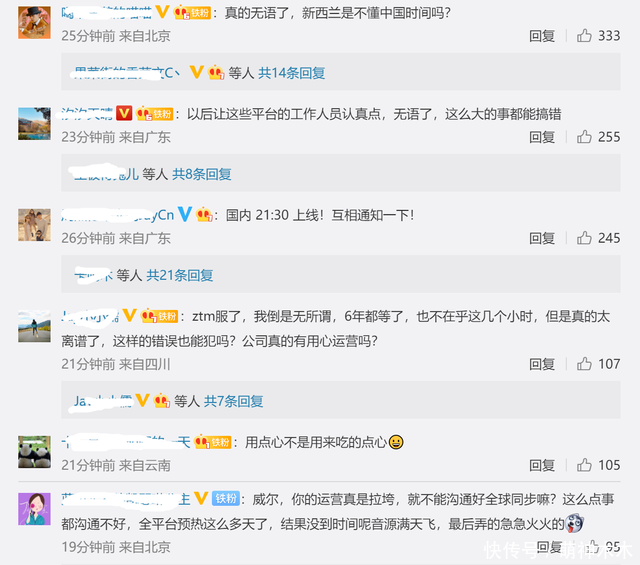Open the username ending in yCn
The height and width of the screenshot is (565, 640).
tap(118, 215)
